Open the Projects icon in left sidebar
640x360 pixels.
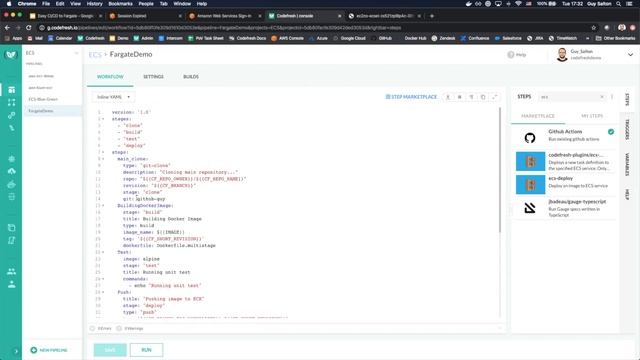pyautogui.click(x=11, y=90)
